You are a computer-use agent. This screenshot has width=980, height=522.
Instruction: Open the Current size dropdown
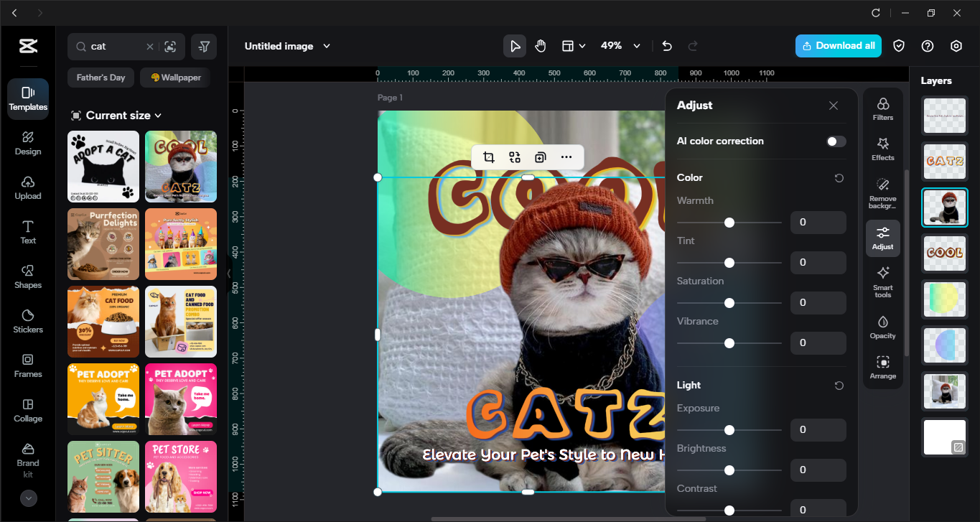point(116,115)
